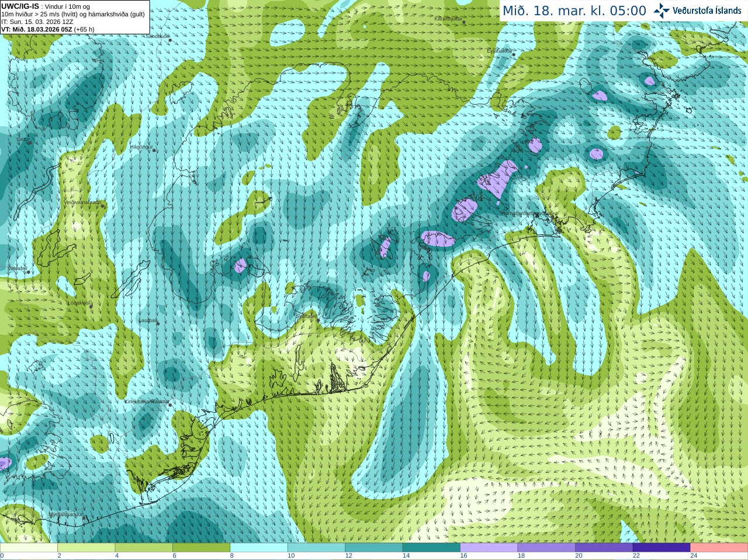Click the Vatnsfell station label

pyautogui.click(x=17, y=268)
